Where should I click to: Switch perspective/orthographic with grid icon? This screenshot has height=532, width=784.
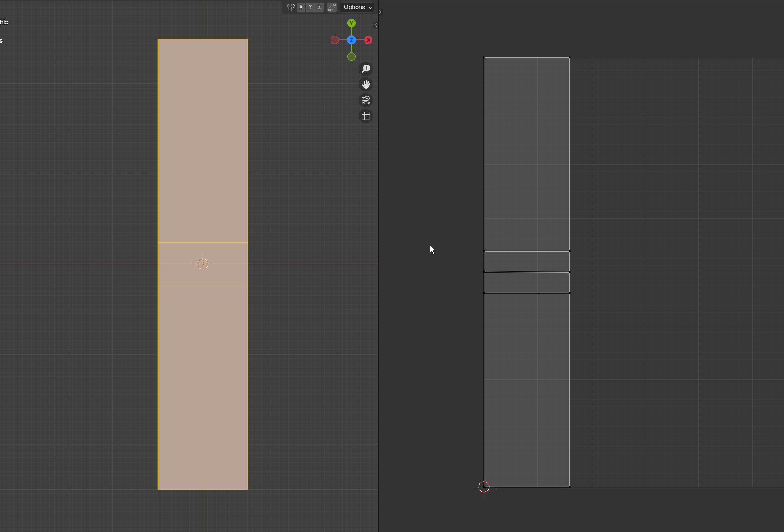tap(366, 116)
